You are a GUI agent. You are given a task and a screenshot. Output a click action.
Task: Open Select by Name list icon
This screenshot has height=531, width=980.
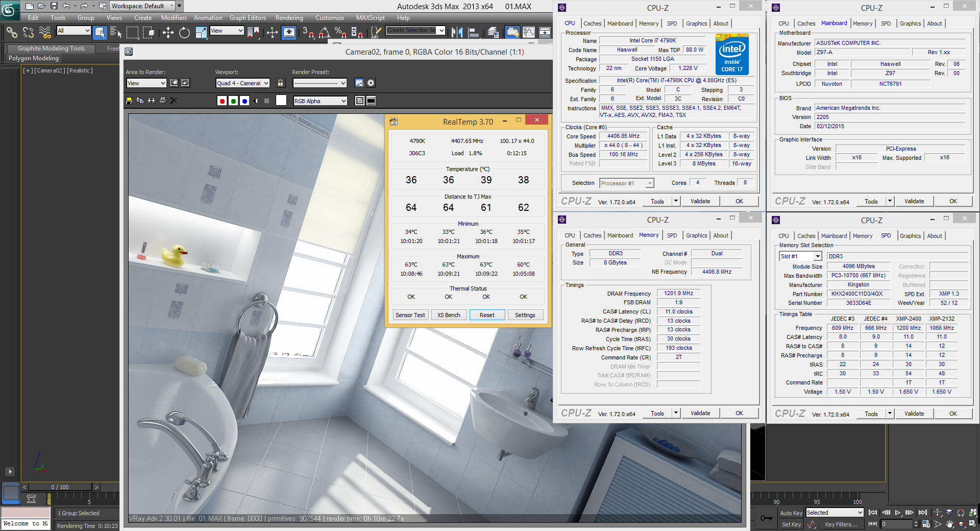(116, 33)
